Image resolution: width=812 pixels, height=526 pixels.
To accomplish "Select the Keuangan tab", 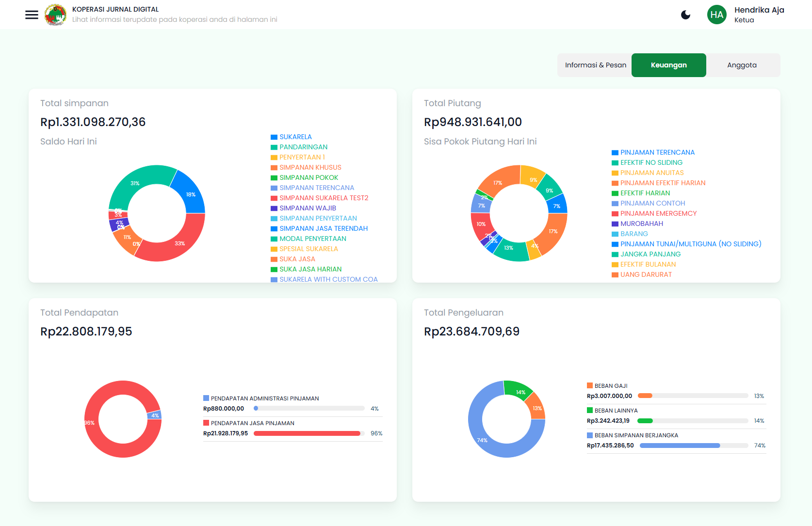I will (x=668, y=64).
